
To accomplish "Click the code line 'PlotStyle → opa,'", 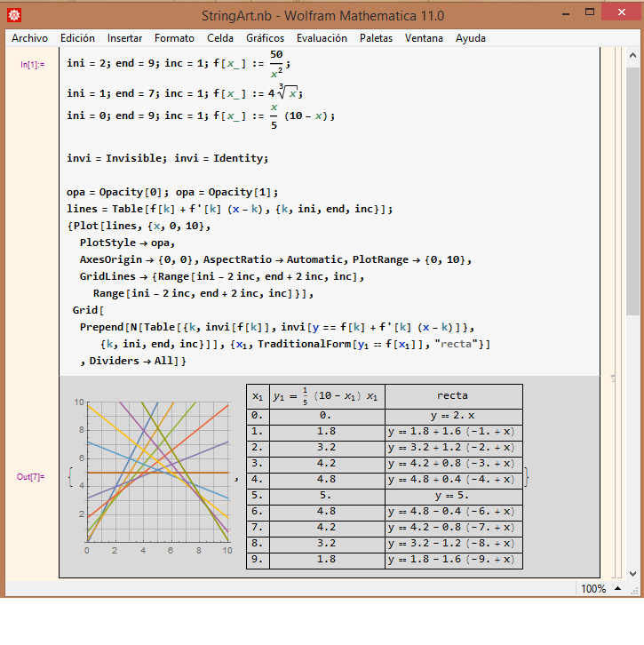I will [128, 243].
